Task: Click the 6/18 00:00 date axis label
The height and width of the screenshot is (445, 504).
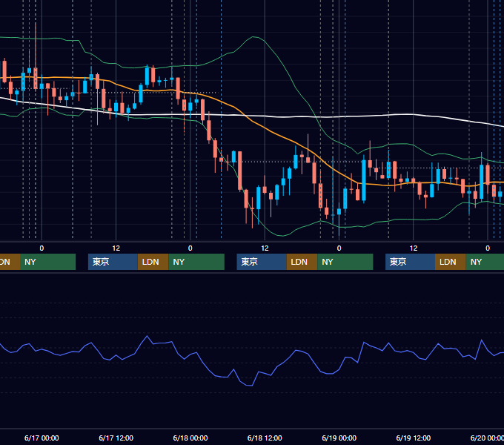Action: pos(190,438)
